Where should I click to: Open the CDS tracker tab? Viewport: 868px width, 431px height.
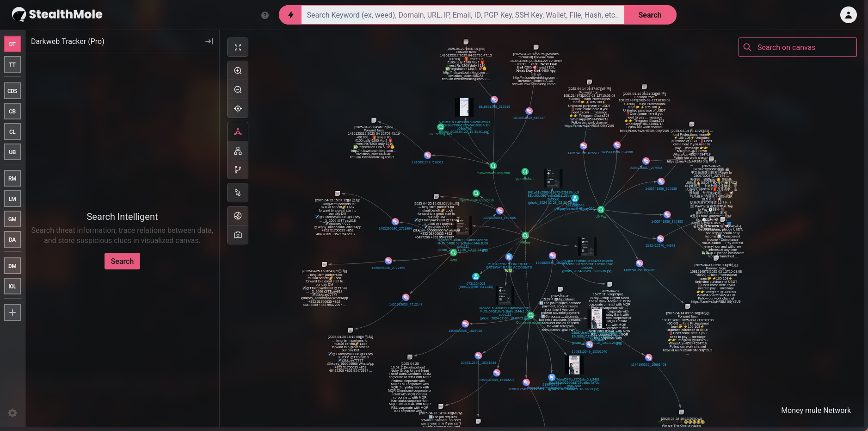[12, 91]
